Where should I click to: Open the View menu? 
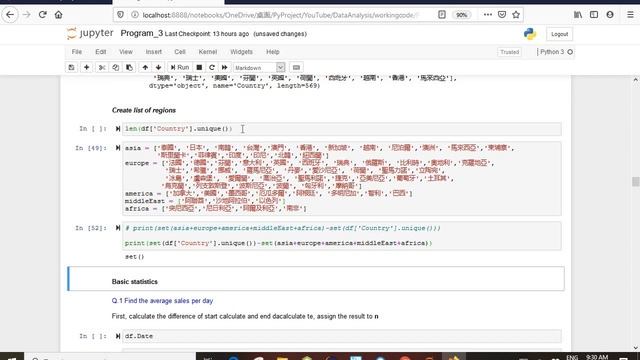pos(126,52)
